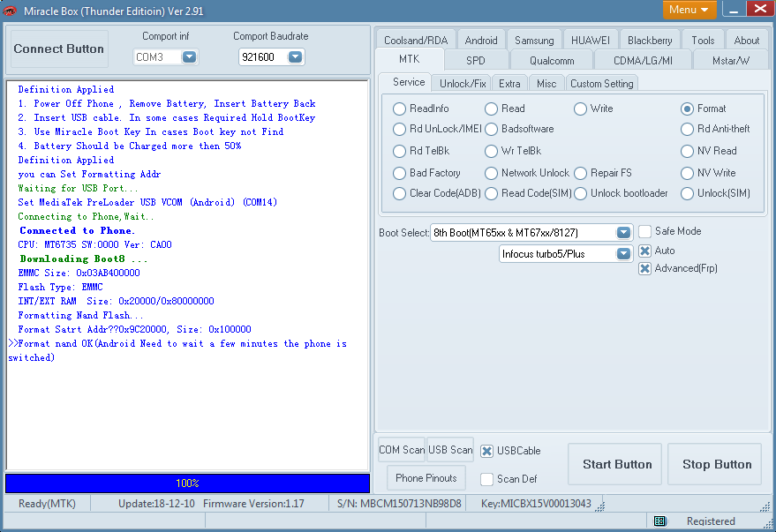Switch to the Coolsand/RDA tab
The height and width of the screenshot is (532, 776).
click(416, 40)
